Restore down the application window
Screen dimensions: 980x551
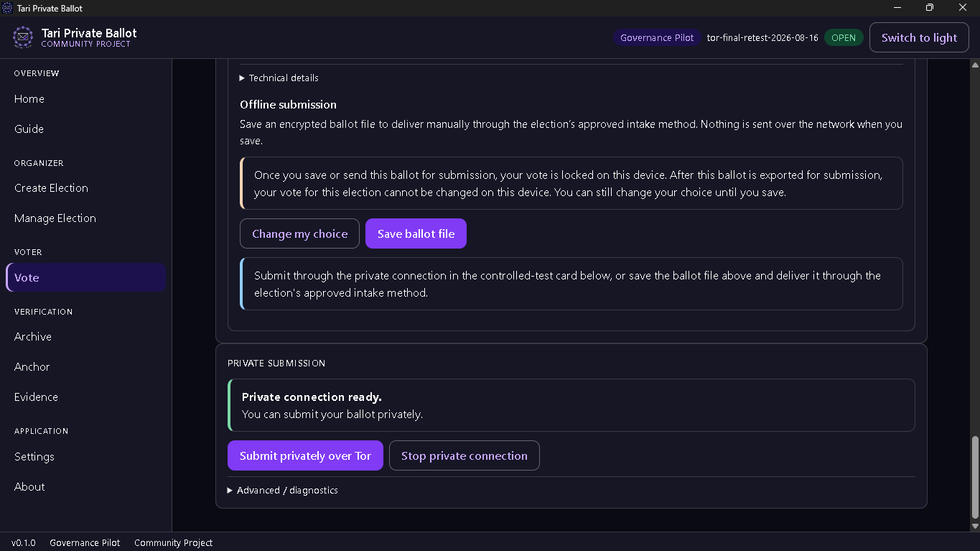coord(930,8)
